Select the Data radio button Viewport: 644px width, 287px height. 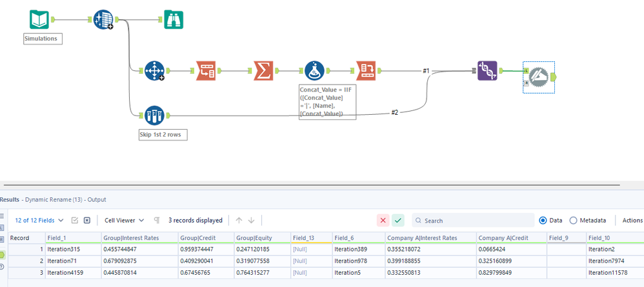543,221
